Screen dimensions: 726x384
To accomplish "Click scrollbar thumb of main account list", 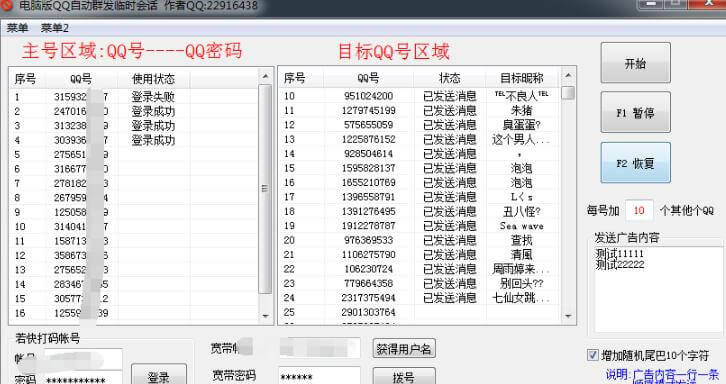I will 265,189.
